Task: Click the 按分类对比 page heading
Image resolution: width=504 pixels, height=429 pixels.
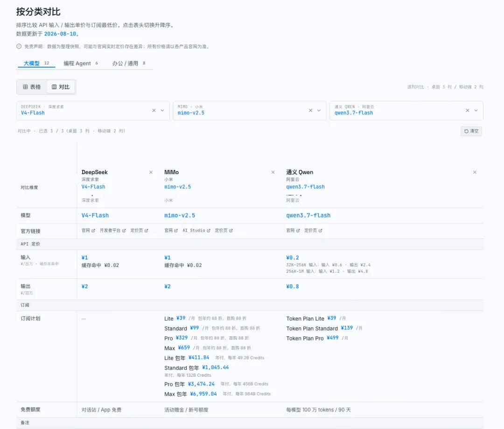Action: 38,12
